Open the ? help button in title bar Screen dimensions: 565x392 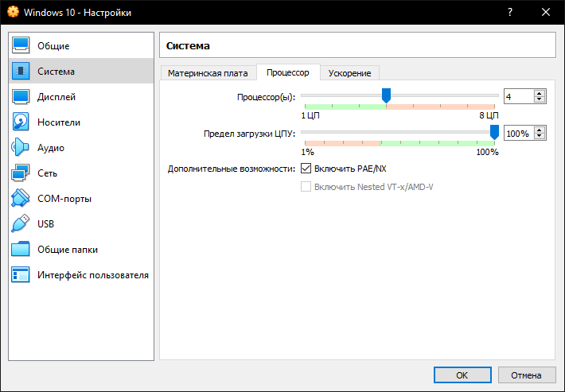(510, 12)
